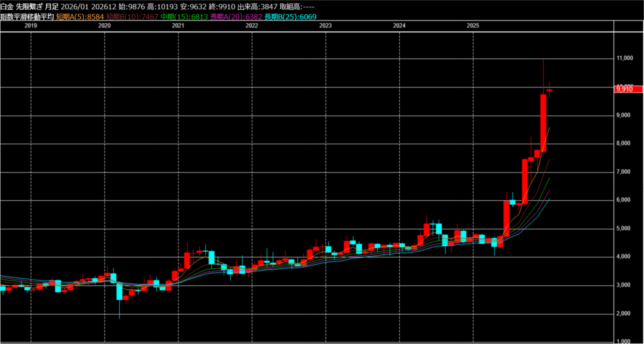Click the 2024 year marker
Viewport: 644px width, 344px height.
coord(399,26)
